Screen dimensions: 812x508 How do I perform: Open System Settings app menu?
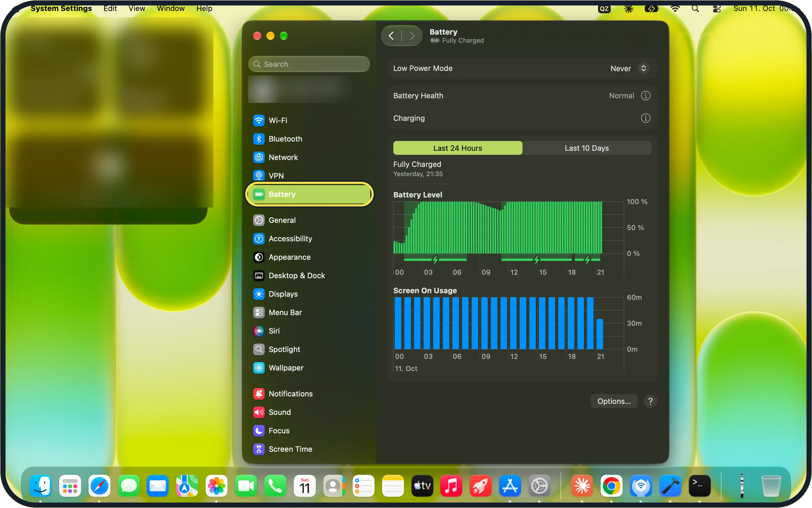tap(61, 8)
